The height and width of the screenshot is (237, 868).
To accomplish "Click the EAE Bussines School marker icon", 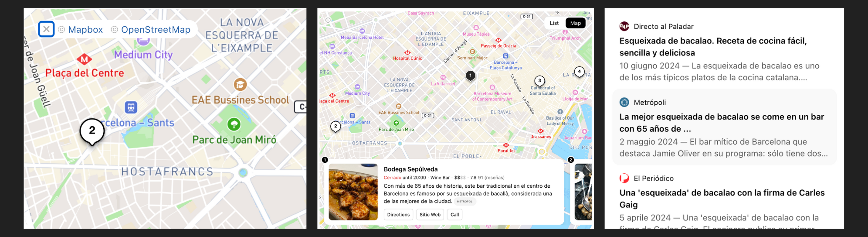I will tap(240, 84).
